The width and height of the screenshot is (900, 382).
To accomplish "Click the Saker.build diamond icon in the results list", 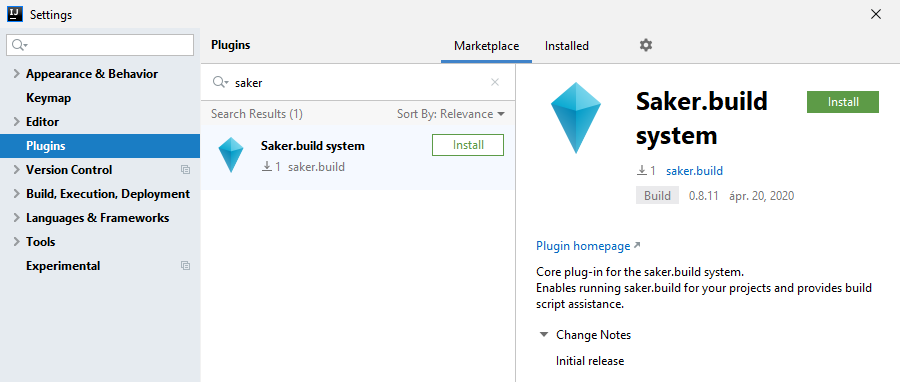I will pyautogui.click(x=231, y=155).
